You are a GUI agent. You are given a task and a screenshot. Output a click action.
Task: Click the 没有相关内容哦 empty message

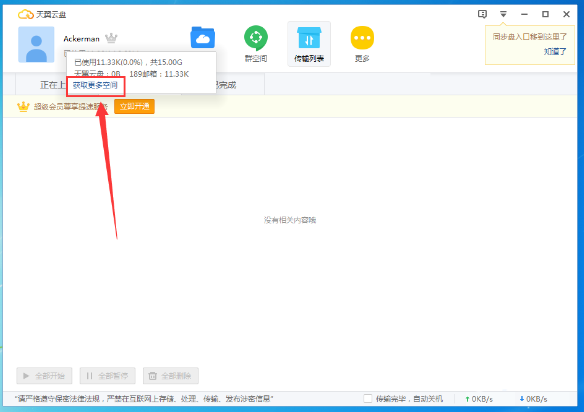click(290, 220)
